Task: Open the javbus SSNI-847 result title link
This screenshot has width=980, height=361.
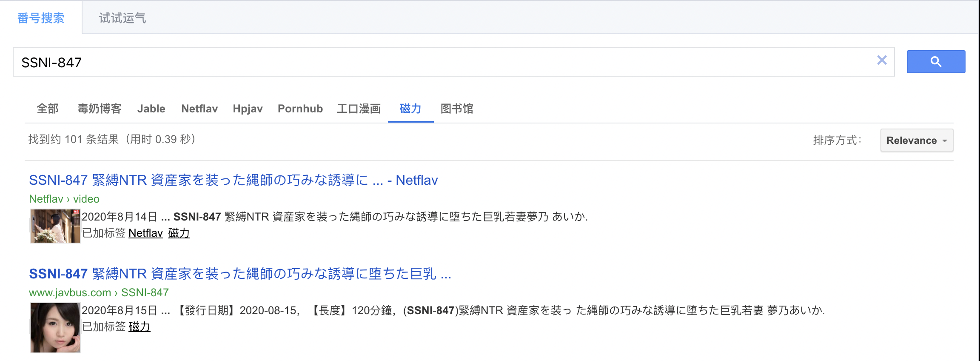Action: [240, 274]
